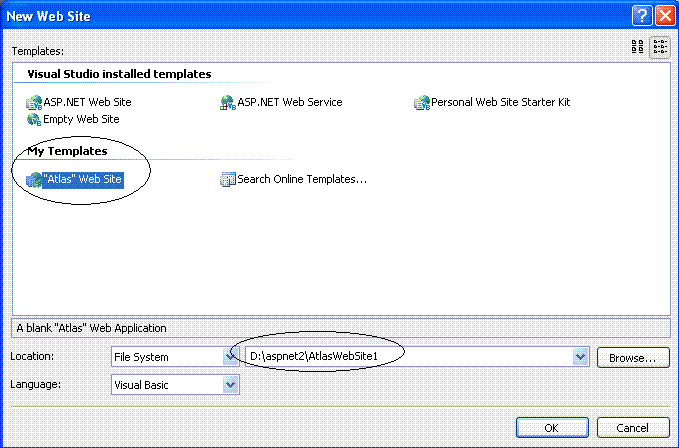Image resolution: width=679 pixels, height=448 pixels.
Task: Confirm with the OK button
Action: coord(552,428)
